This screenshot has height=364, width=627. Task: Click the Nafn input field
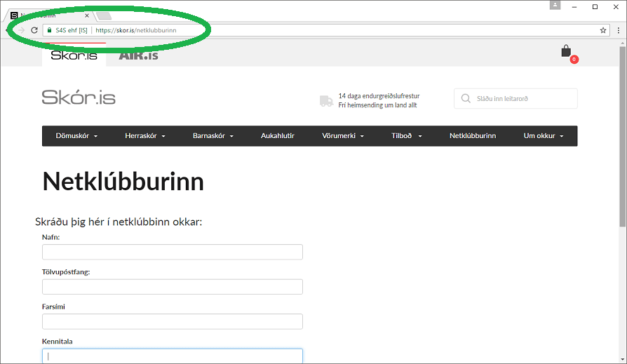(x=173, y=252)
